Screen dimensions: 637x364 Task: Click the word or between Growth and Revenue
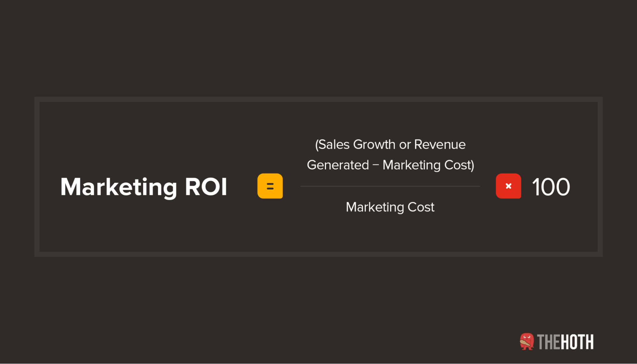[405, 145]
